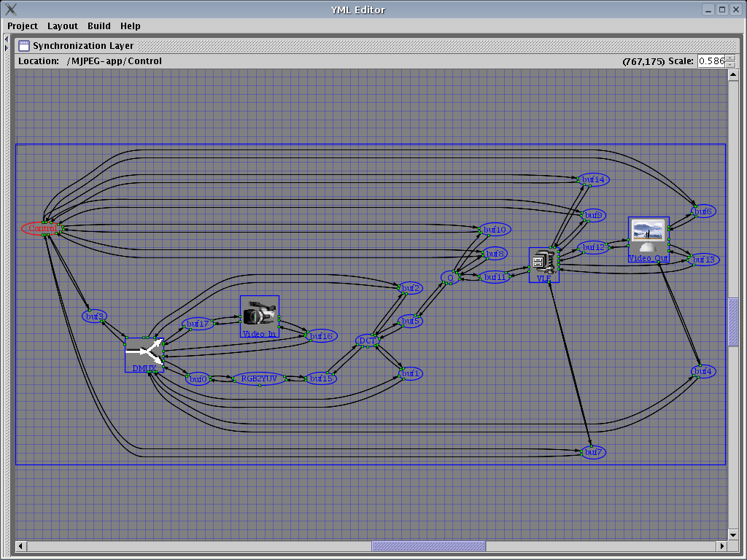Click the Video_In camcorder node icon
747x560 pixels.
(260, 314)
